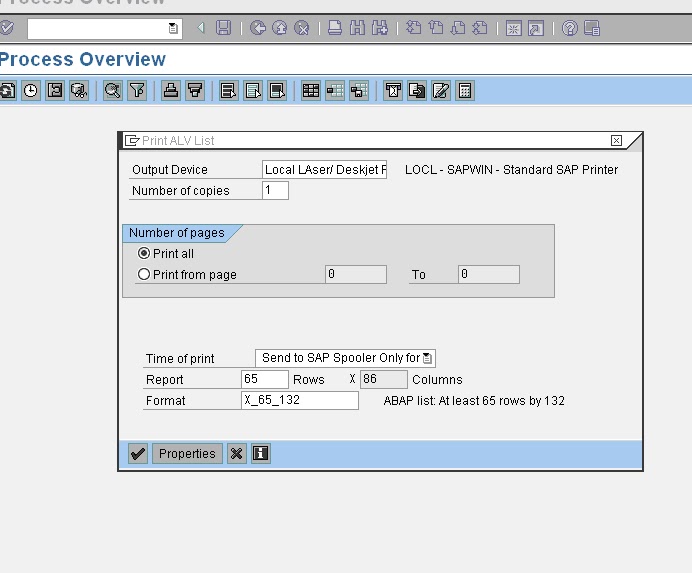Click the red Cancel icon in top toolbar

(301, 28)
